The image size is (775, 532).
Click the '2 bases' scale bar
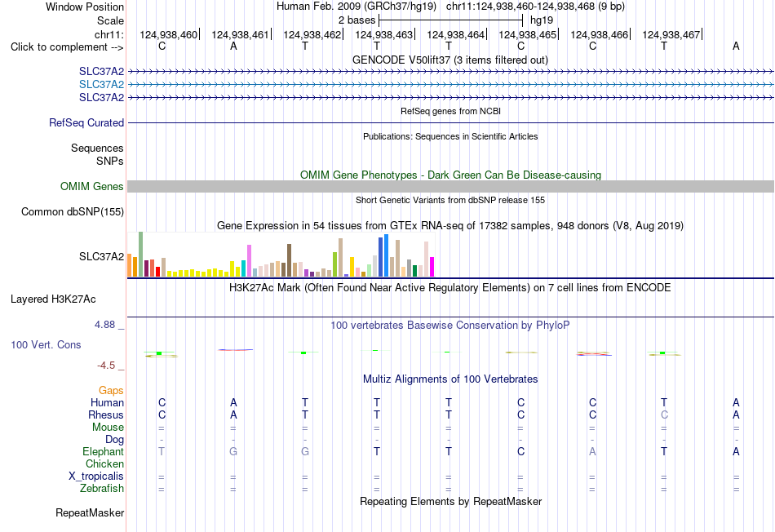coord(450,20)
